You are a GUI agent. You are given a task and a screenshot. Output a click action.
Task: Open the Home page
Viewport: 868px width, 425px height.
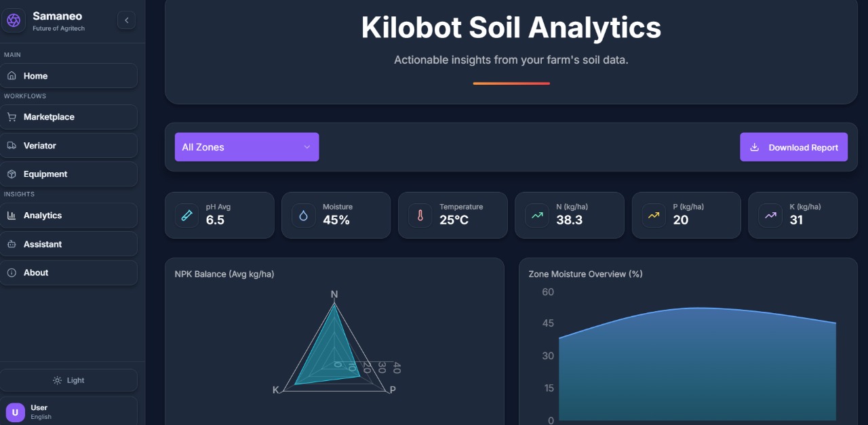[68, 76]
